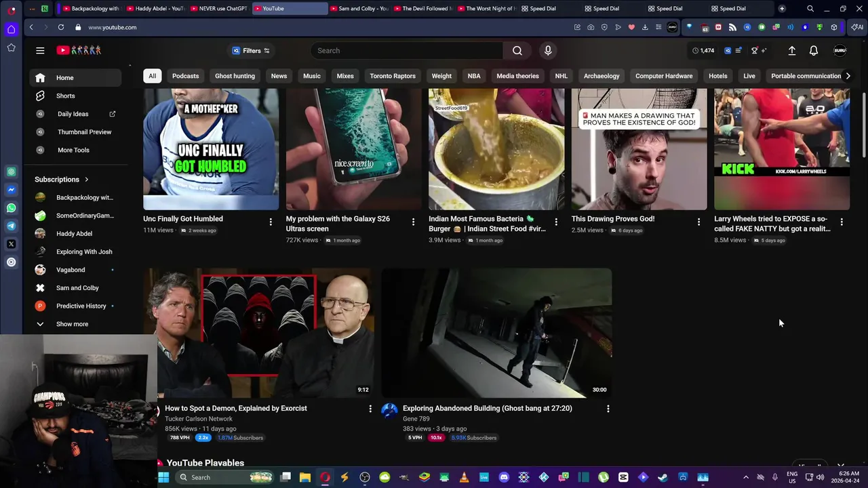Open Shorts in the sidebar

[x=75, y=96]
